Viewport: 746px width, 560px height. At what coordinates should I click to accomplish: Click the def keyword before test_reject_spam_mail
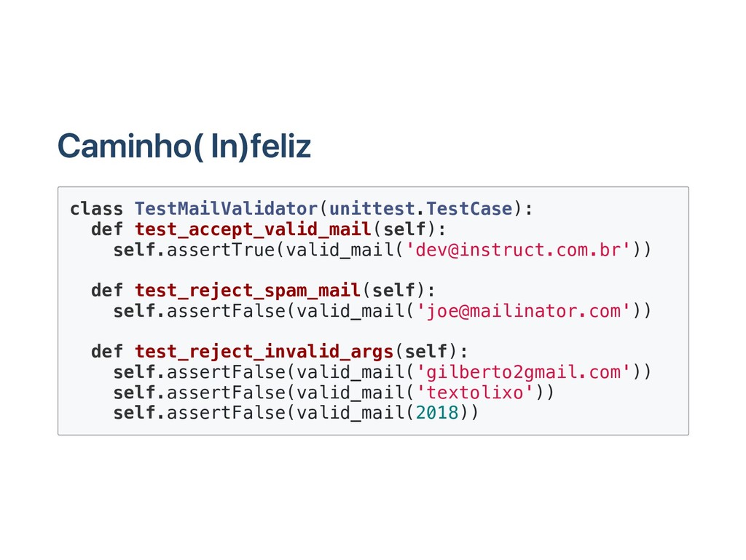(x=107, y=291)
